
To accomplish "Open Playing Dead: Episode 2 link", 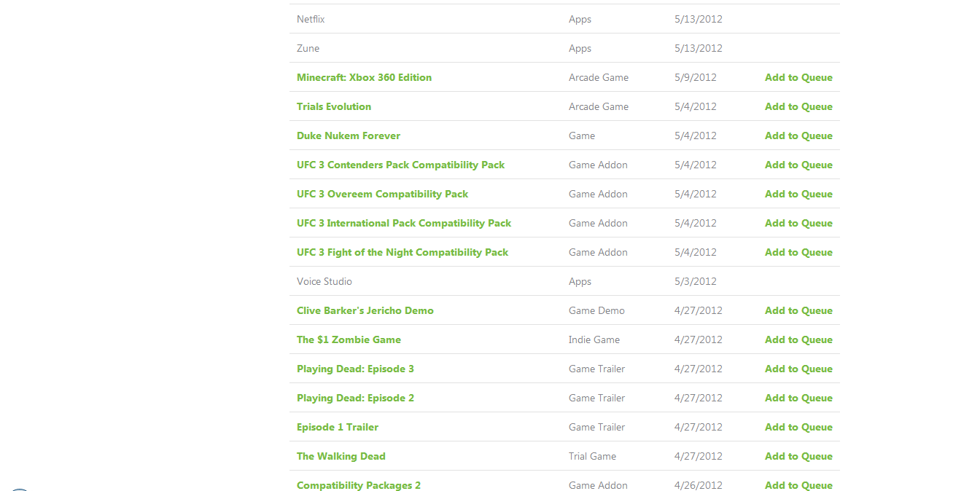I will click(355, 398).
